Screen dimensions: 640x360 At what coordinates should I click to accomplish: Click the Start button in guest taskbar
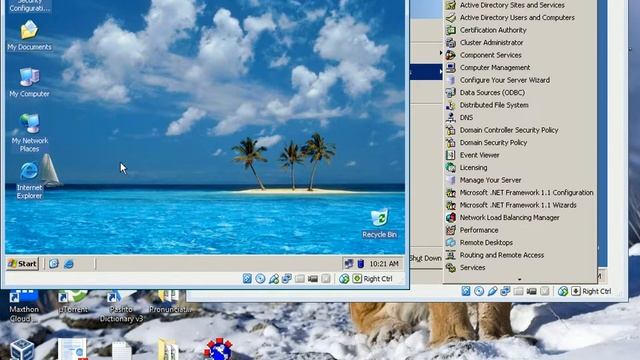coord(22,264)
